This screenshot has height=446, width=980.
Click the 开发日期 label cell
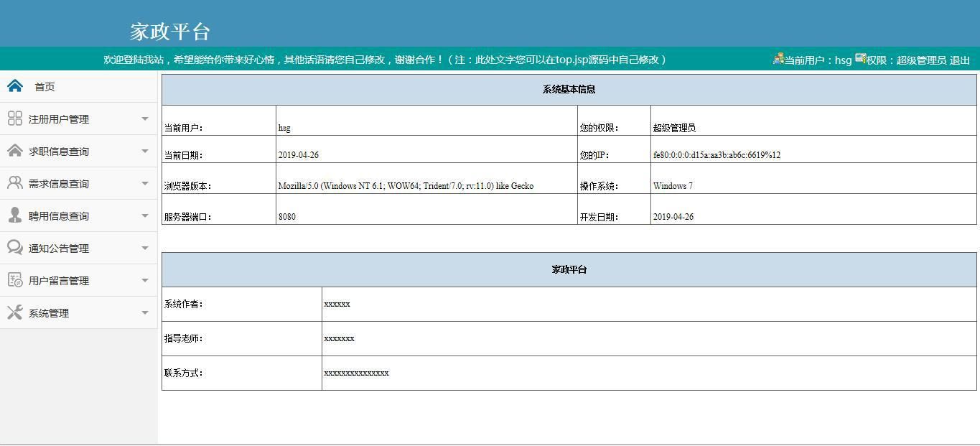click(x=615, y=209)
